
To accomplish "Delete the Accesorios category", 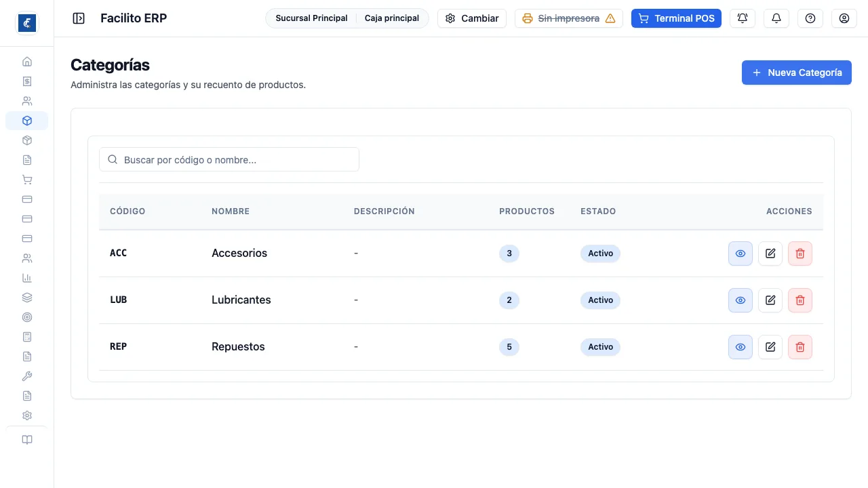I will click(800, 253).
